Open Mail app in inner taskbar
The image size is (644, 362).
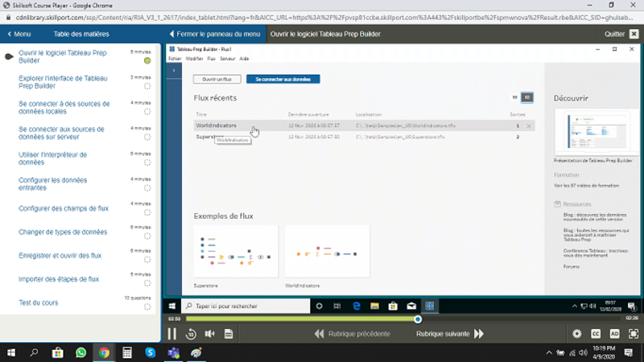click(411, 306)
